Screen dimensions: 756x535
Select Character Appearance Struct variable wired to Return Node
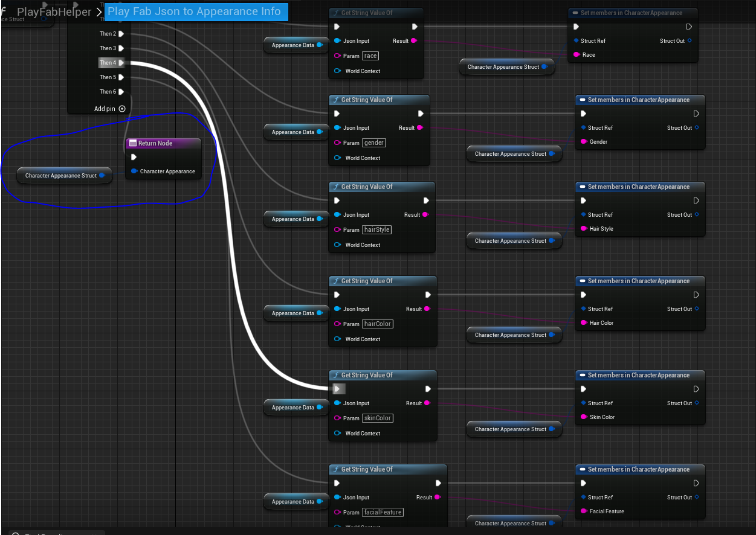[64, 176]
